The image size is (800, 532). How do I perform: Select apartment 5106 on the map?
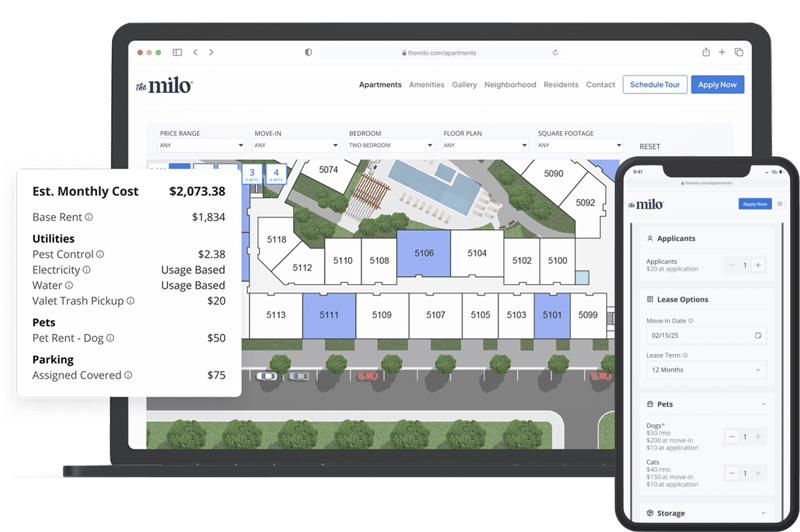[x=424, y=253]
